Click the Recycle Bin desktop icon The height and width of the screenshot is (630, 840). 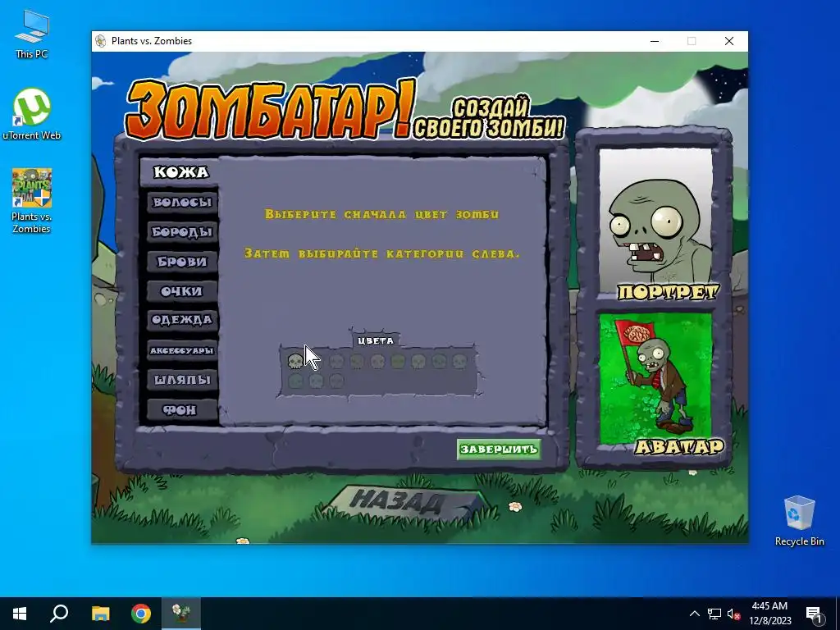coord(799,521)
